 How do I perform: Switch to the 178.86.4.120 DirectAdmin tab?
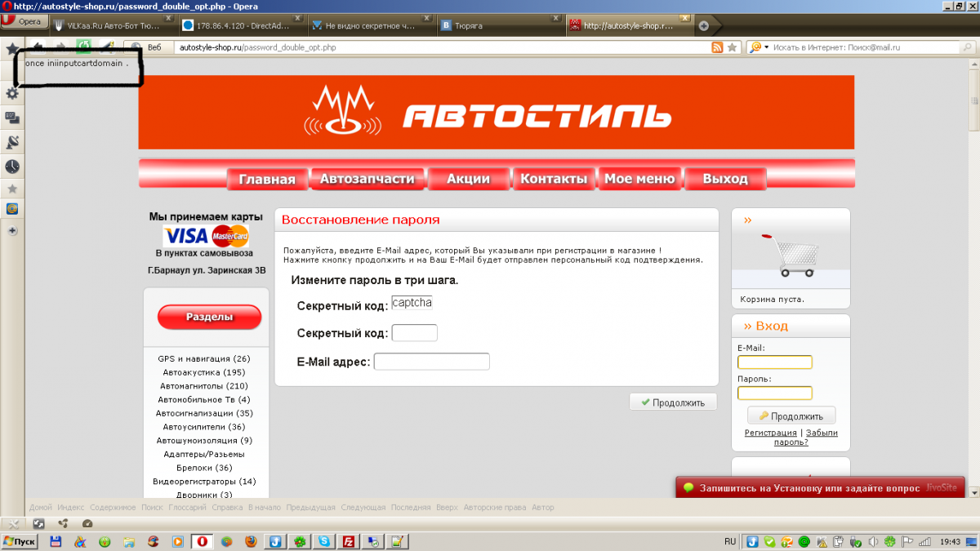[x=241, y=25]
